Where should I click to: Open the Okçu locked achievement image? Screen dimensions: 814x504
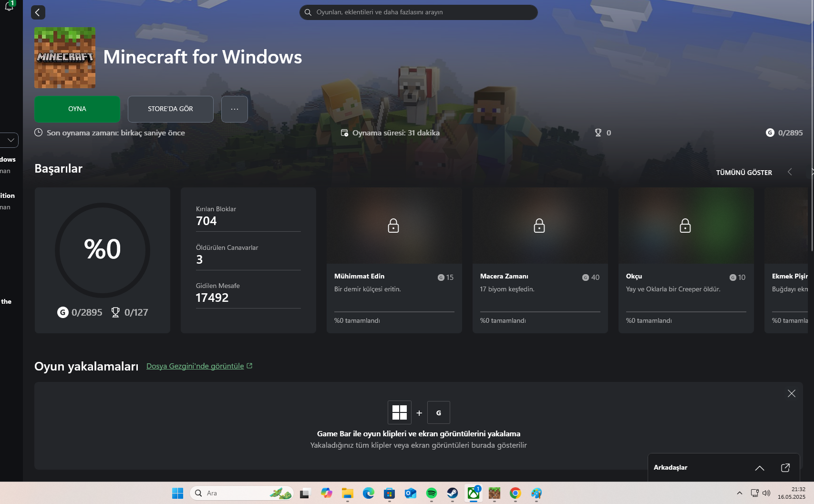[x=686, y=226]
